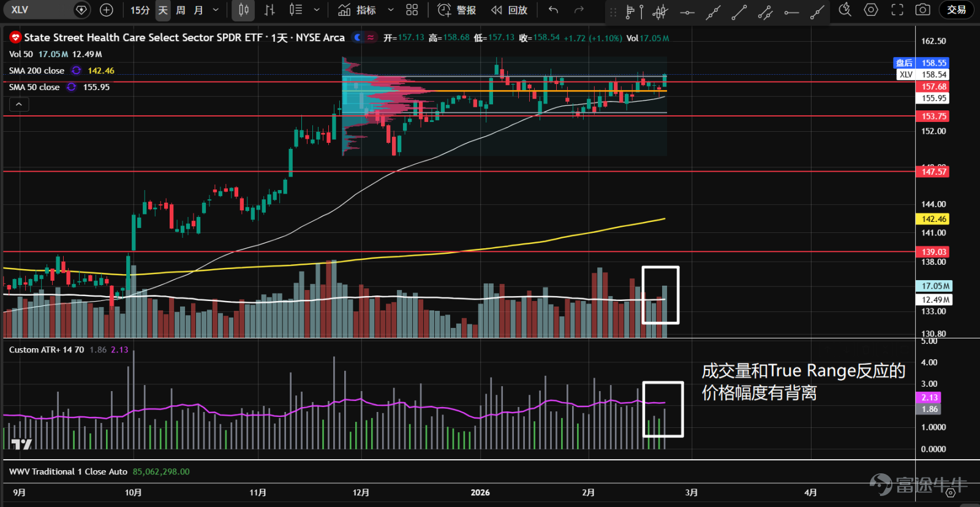Click the 12.49M volume average label

(x=934, y=299)
